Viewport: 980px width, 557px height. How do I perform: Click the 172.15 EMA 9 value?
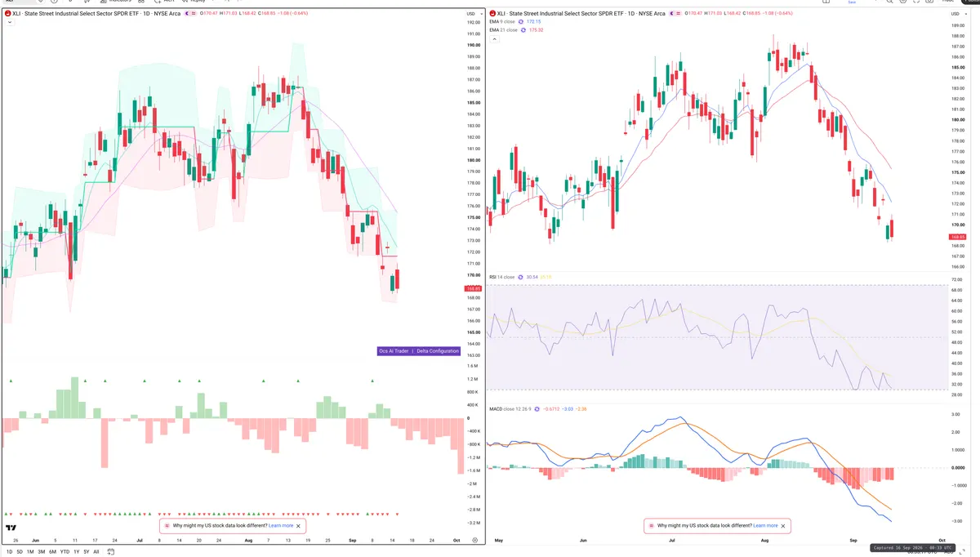(534, 21)
